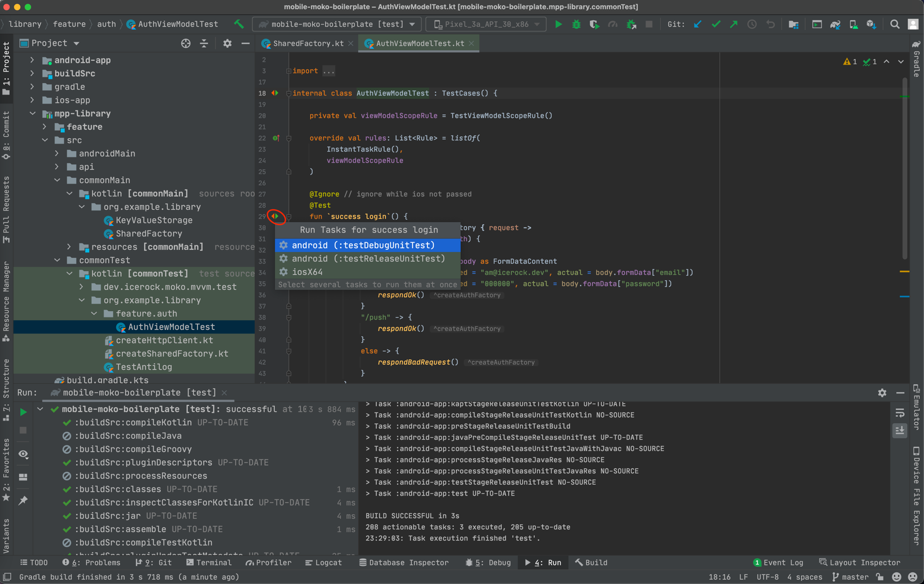This screenshot has height=584, width=924.
Task: Click the Git commit checkmark icon
Action: click(716, 24)
